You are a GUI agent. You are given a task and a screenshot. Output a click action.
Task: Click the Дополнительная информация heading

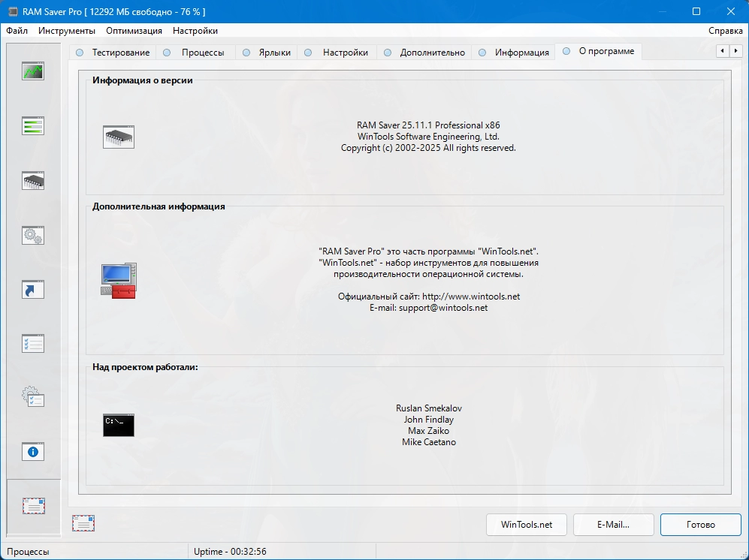pos(159,206)
